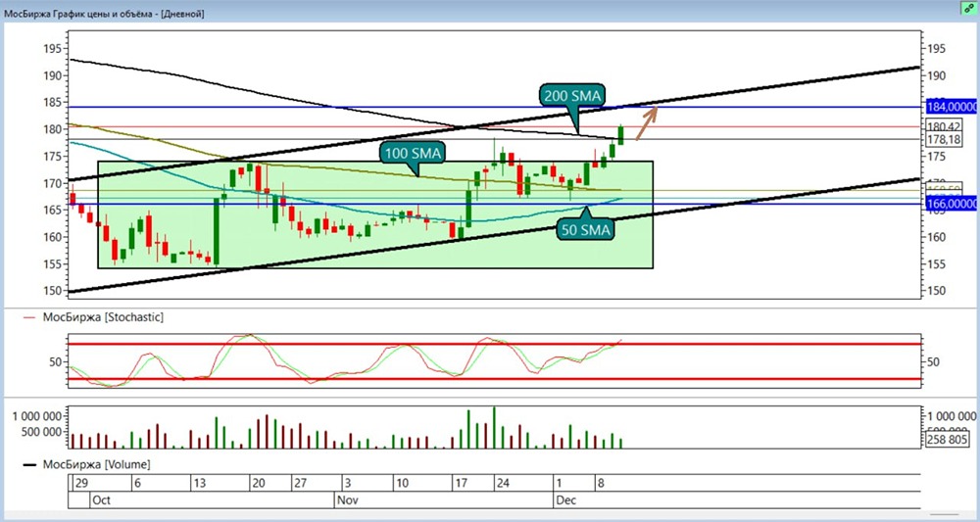Click date '8' on the time axis
Screen dimensions: 980x522
[x=601, y=483]
